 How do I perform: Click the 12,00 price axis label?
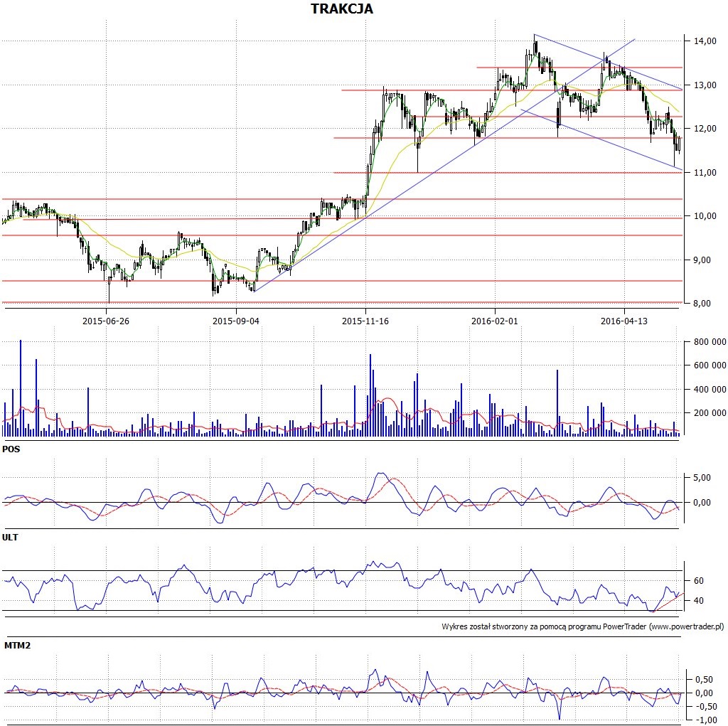705,129
